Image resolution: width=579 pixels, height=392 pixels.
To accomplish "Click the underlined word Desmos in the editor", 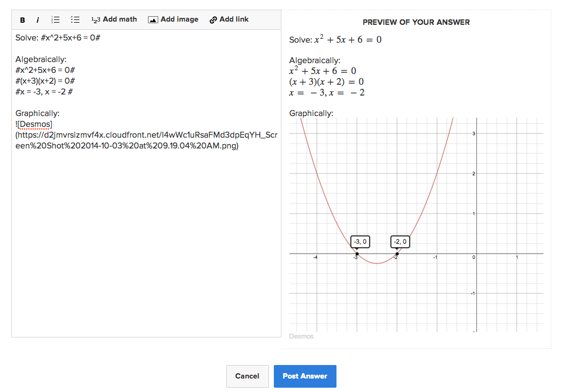I will [35, 125].
